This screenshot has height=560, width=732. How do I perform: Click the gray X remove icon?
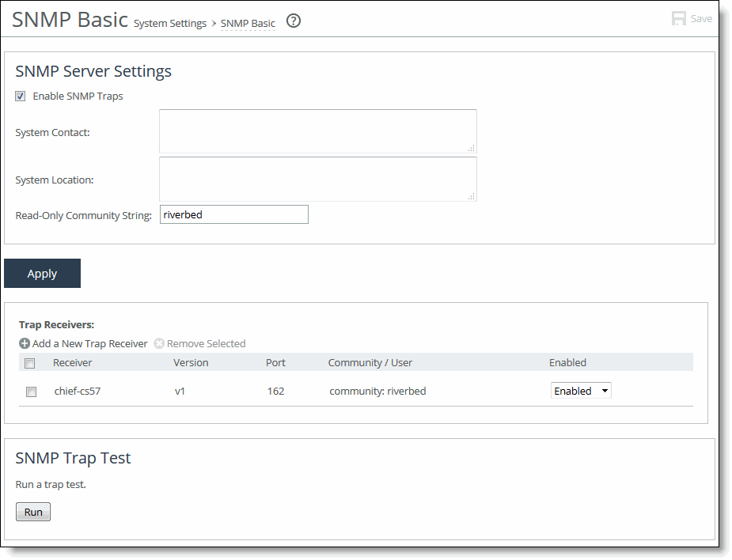click(x=158, y=343)
